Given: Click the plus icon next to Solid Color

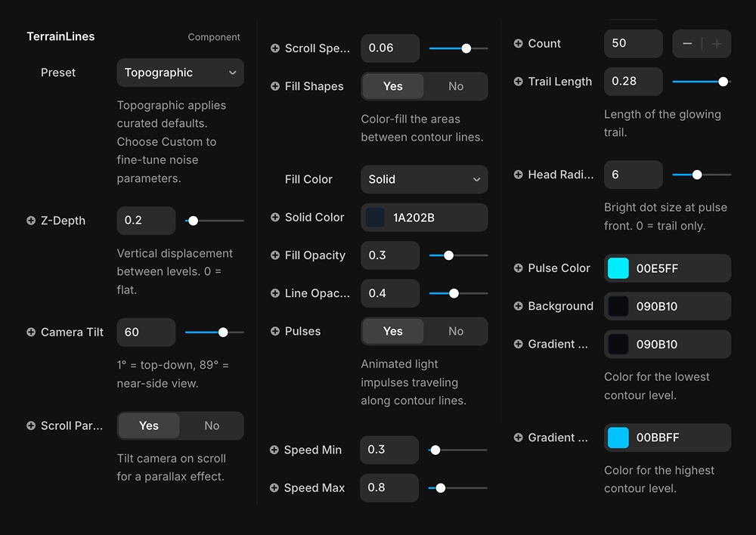Looking at the screenshot, I should tap(275, 218).
